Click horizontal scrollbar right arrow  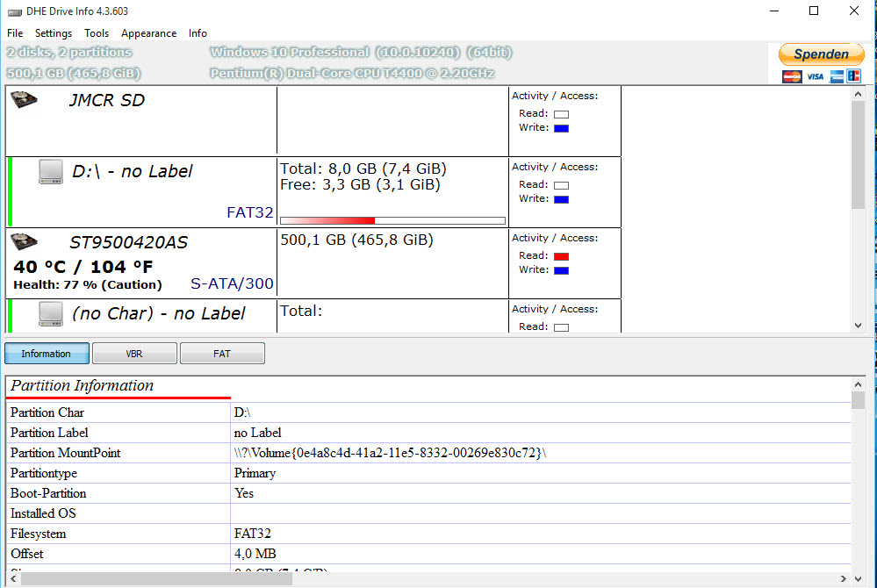(844, 578)
